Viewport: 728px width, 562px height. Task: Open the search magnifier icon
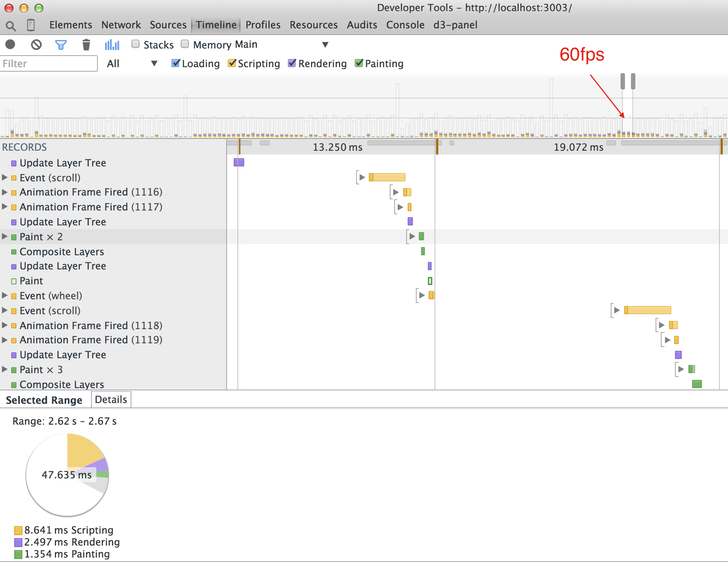pos(10,25)
